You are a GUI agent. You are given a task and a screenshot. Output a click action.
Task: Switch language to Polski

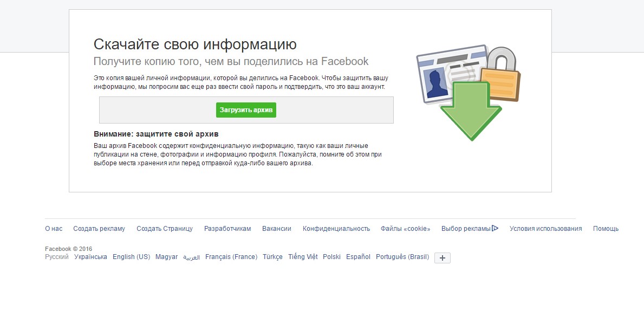coord(332,257)
